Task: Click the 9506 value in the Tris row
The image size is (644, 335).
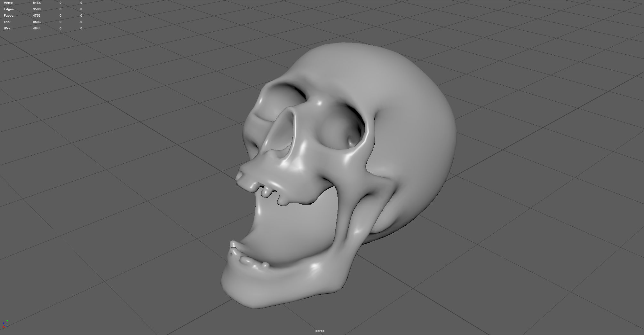Action: [37, 22]
